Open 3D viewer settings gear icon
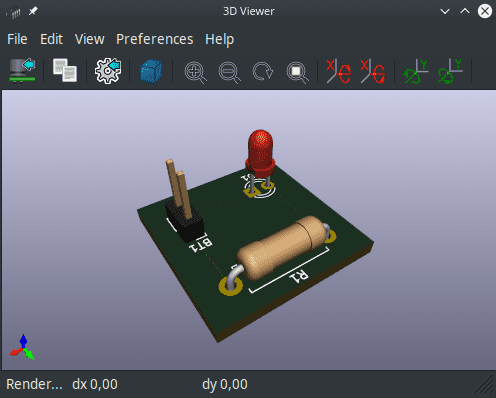 pyautogui.click(x=108, y=71)
